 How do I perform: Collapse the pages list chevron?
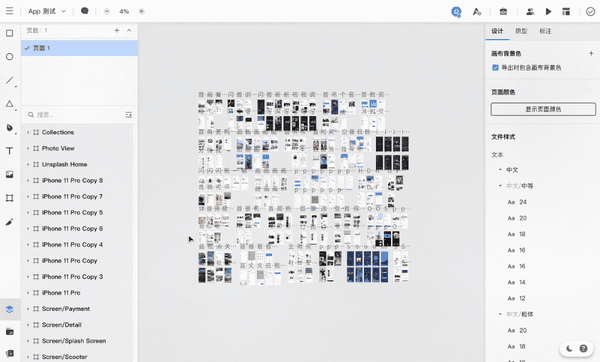129,30
